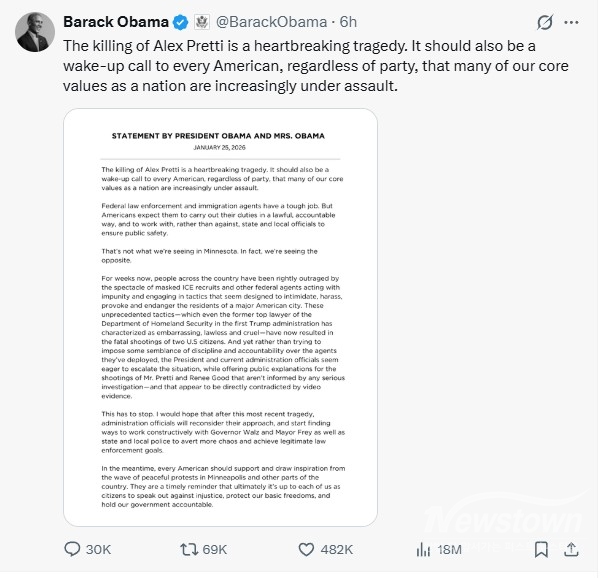Screen dimensions: 613x578
Task: Click the 69K reposts count
Action: [x=215, y=549]
